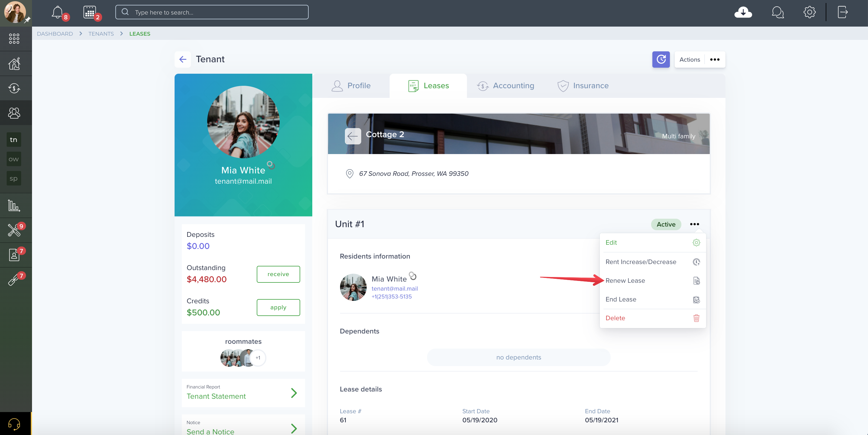Click the resident phone number link
The width and height of the screenshot is (868, 435).
pos(391,297)
